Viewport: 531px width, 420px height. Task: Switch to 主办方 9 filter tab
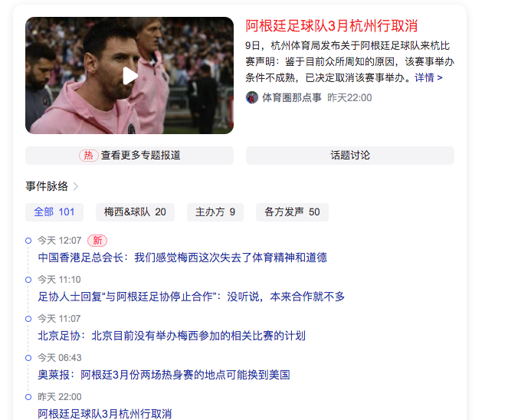pyautogui.click(x=215, y=212)
